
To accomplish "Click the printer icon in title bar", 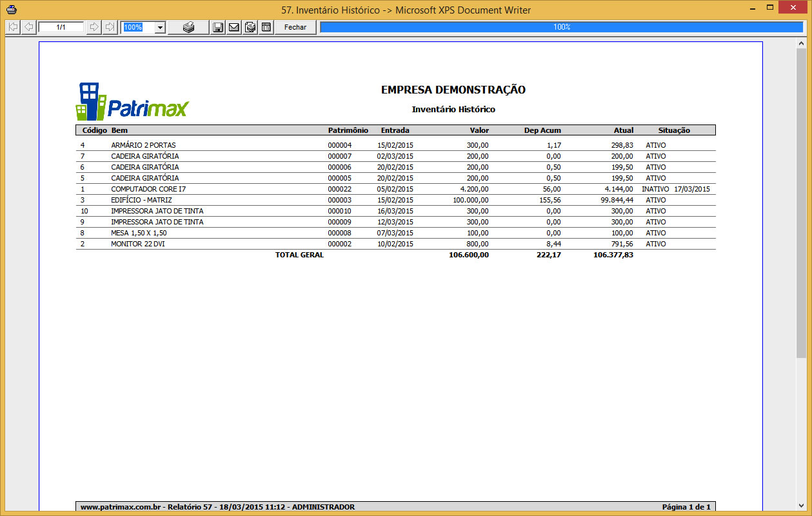I will coord(11,9).
